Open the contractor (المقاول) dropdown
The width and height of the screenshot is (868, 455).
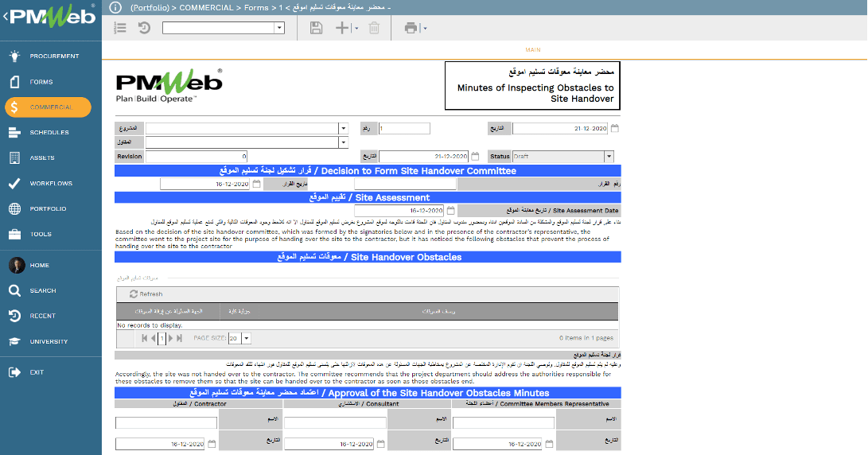pos(343,142)
